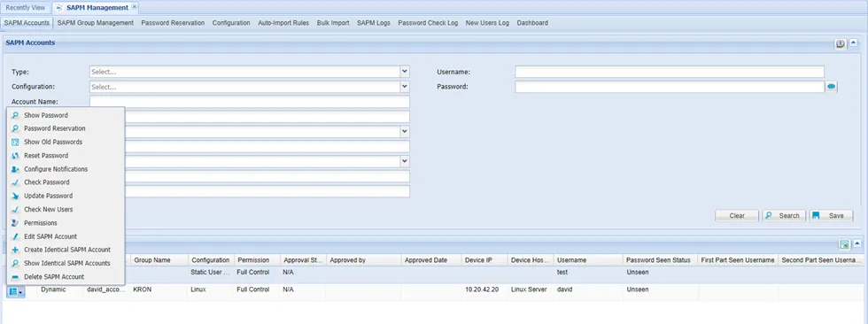Open the second half-hidden dropdown below Account Name
The image size is (868, 324).
405,161
